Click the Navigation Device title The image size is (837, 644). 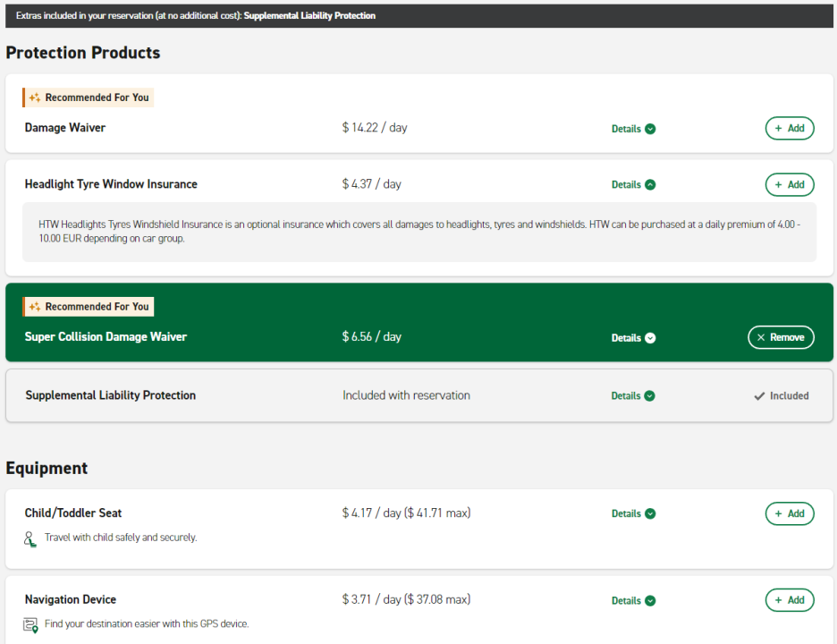click(71, 599)
